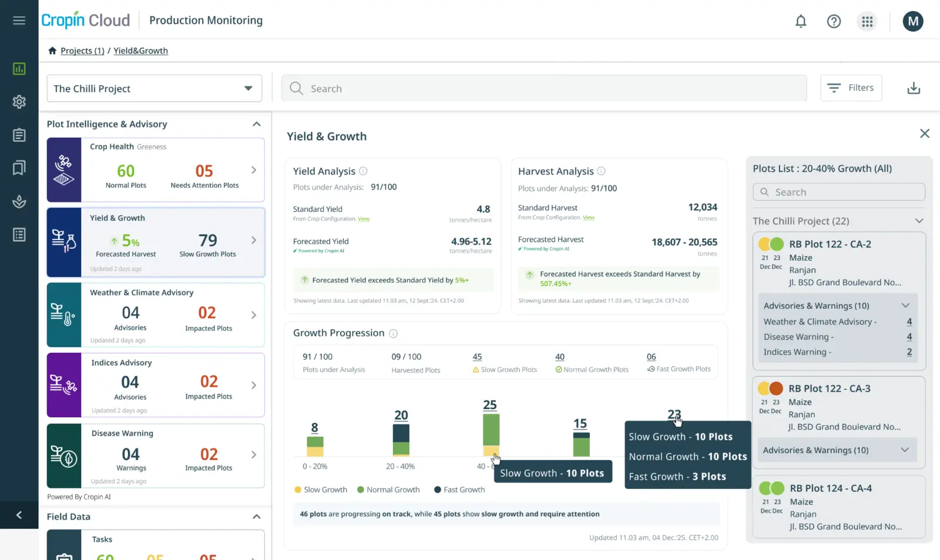The width and height of the screenshot is (940, 560).
Task: Expand Advisories & Warnings for CA-3
Action: click(x=905, y=450)
